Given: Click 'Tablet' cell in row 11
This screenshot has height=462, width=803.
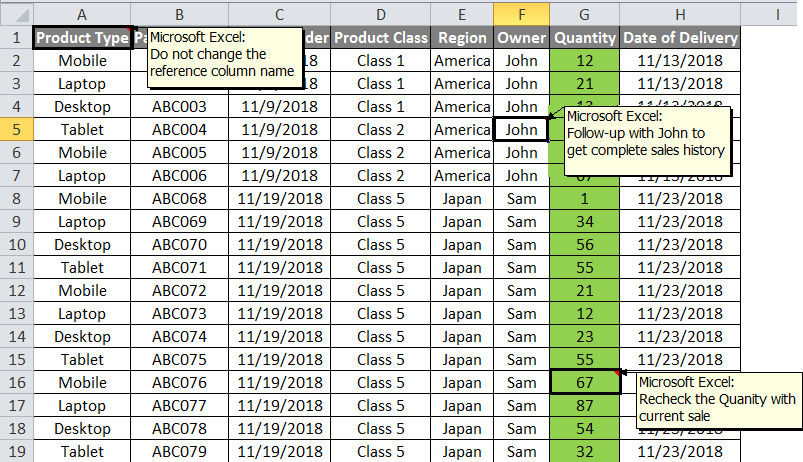Looking at the screenshot, I should (82, 267).
